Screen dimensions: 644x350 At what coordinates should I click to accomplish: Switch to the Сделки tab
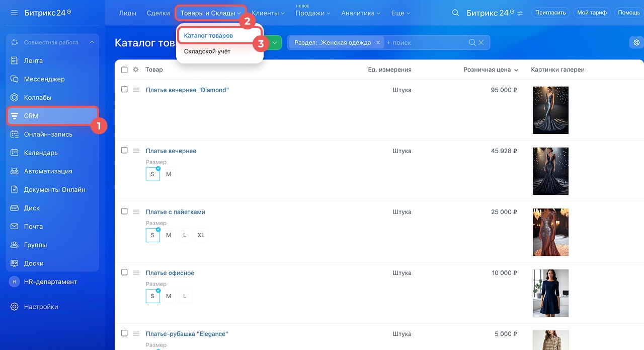(x=158, y=13)
